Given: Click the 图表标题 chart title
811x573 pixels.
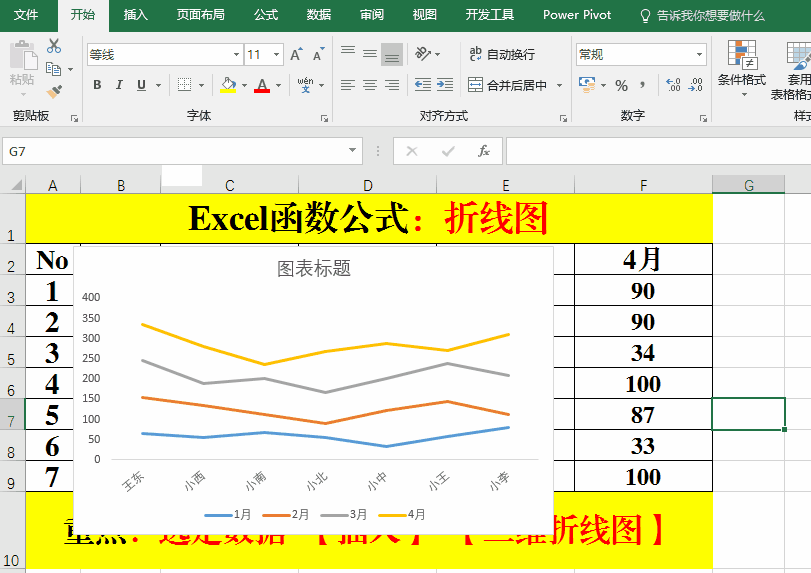Looking at the screenshot, I should pyautogui.click(x=314, y=268).
